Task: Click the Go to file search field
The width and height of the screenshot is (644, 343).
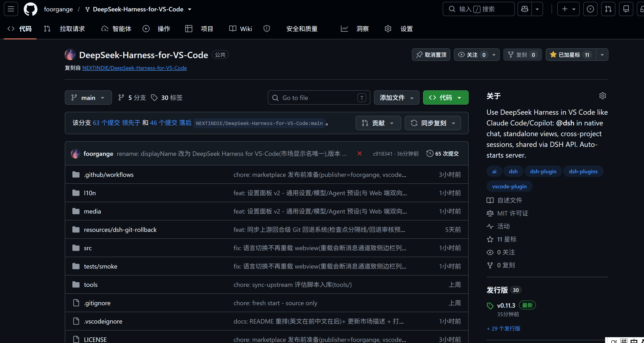Action: [x=319, y=97]
